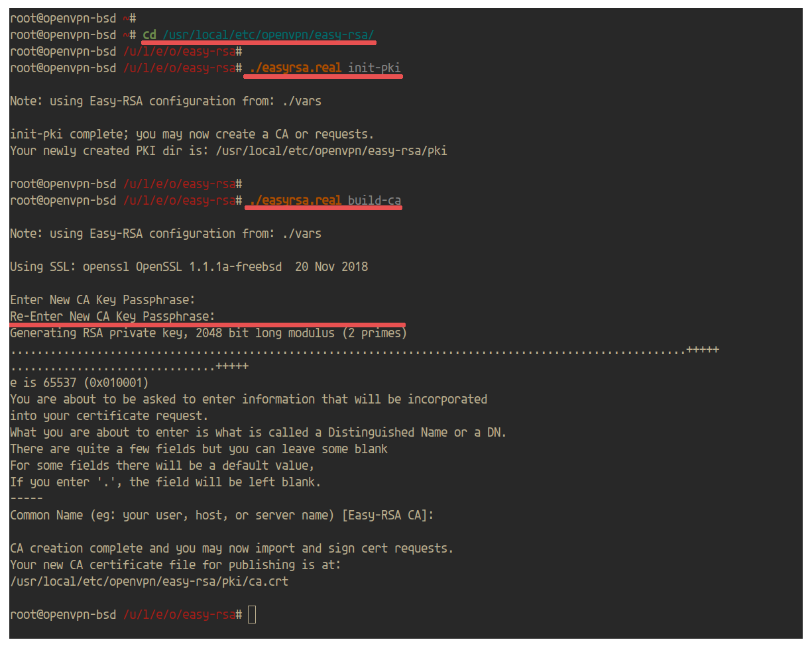812x648 pixels.
Task: Click the 'e is 65537 (0x010001)' line
Action: (x=80, y=382)
